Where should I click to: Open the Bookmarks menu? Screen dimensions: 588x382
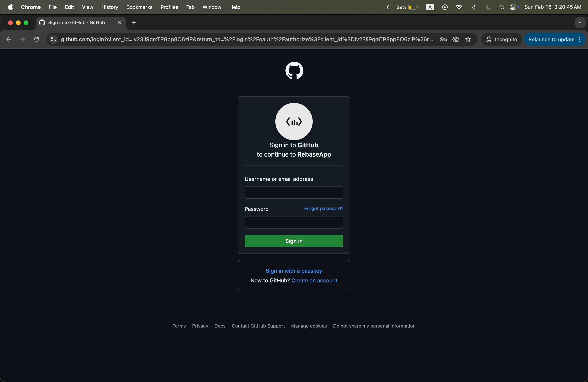pyautogui.click(x=139, y=7)
